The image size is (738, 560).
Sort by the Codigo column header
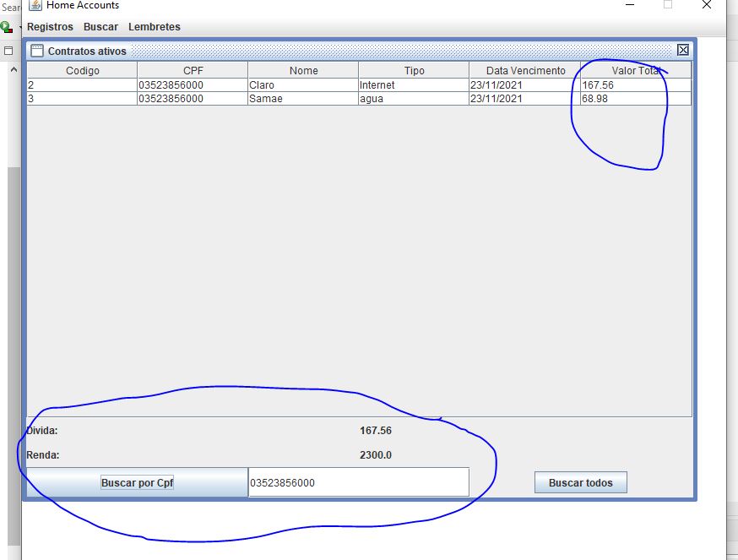point(83,71)
